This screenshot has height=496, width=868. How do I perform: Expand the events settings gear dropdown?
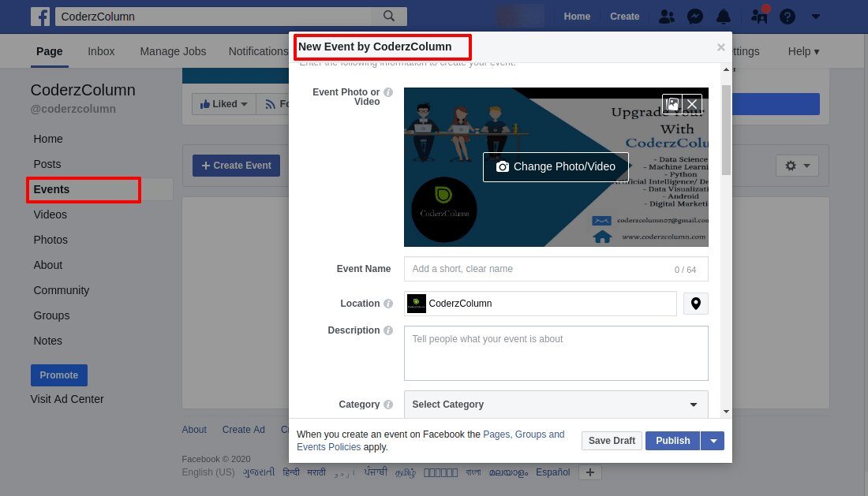797,166
